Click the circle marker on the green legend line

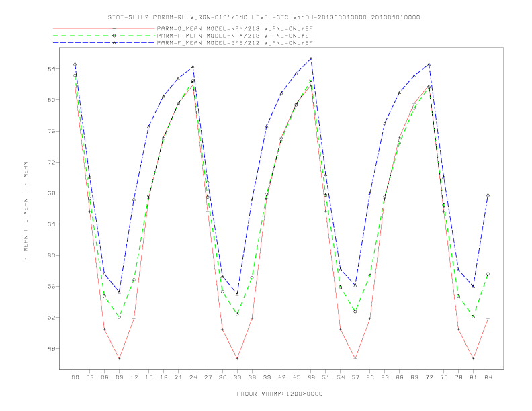click(x=114, y=36)
